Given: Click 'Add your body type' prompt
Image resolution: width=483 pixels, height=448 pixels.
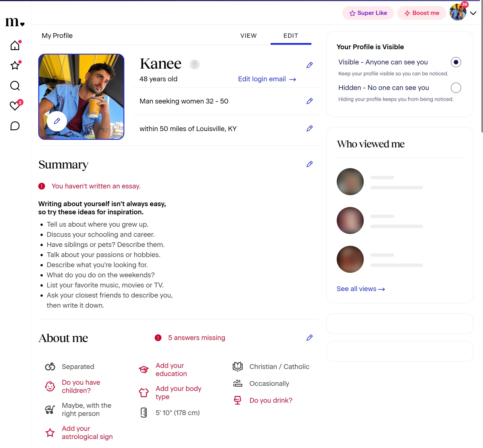Looking at the screenshot, I should [x=178, y=393].
